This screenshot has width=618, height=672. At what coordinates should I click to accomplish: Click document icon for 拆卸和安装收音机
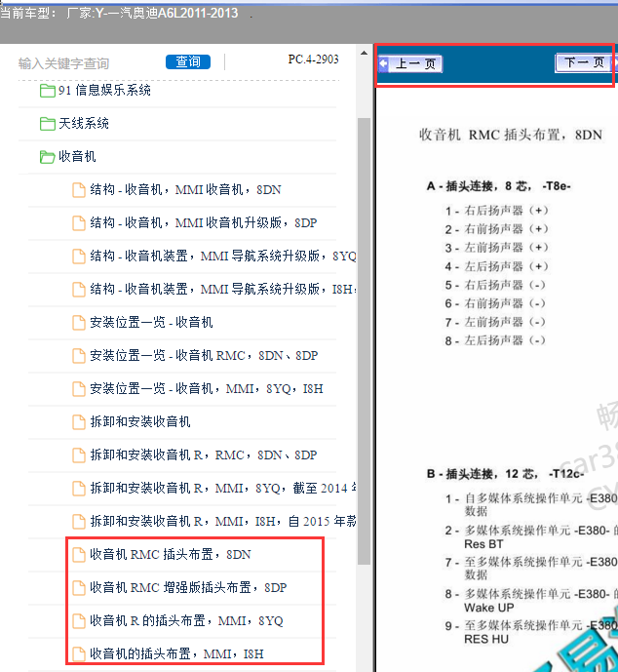coord(78,422)
